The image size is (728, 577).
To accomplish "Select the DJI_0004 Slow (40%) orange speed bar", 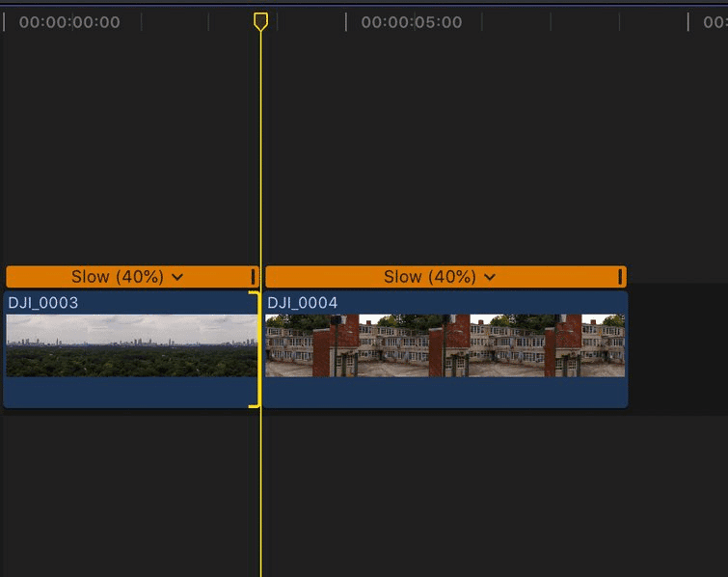I will tap(445, 277).
